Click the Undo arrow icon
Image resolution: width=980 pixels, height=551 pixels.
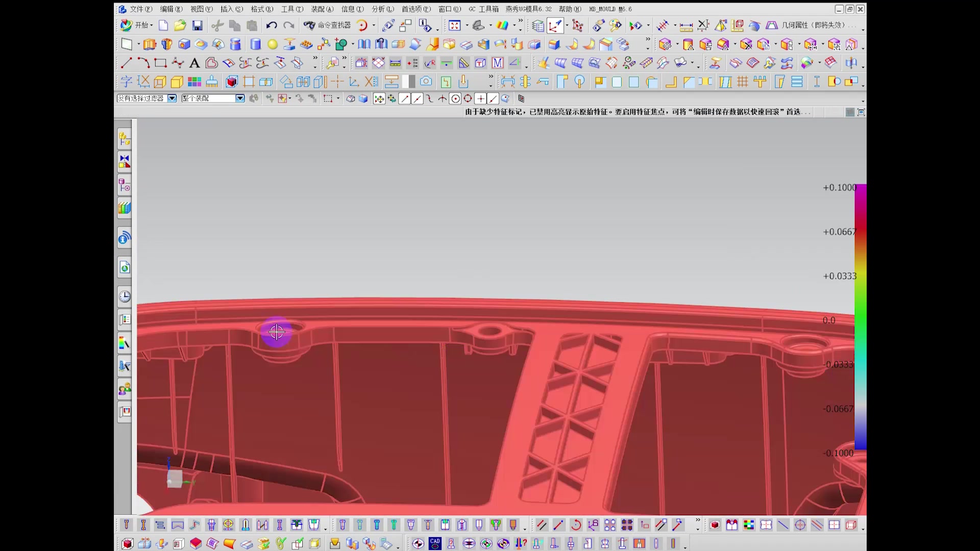[272, 26]
